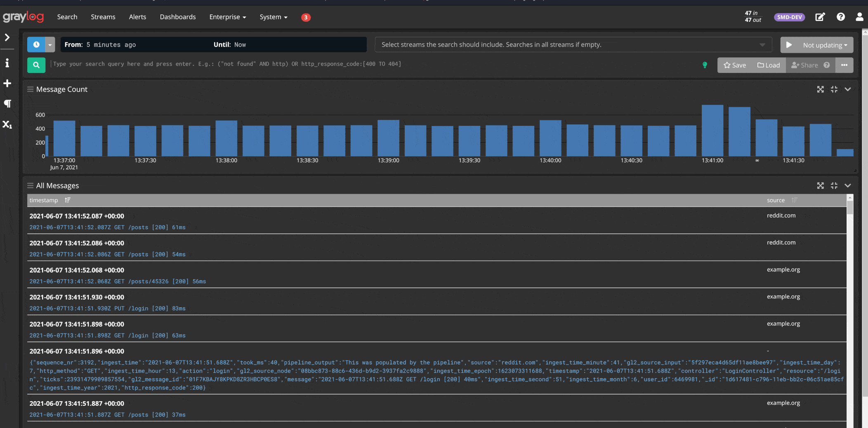Click the red notification badge
The image size is (868, 428).
pos(306,17)
